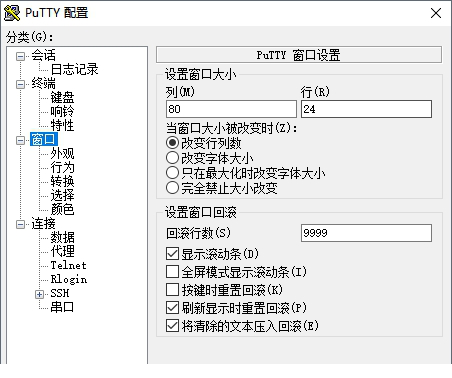Viewport: 452px width, 378px height.
Task: Open the Rlogin settings category
Action: [x=69, y=279]
